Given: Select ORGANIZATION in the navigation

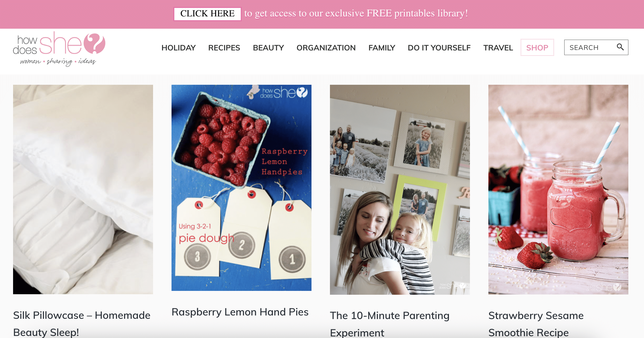Looking at the screenshot, I should (x=326, y=48).
